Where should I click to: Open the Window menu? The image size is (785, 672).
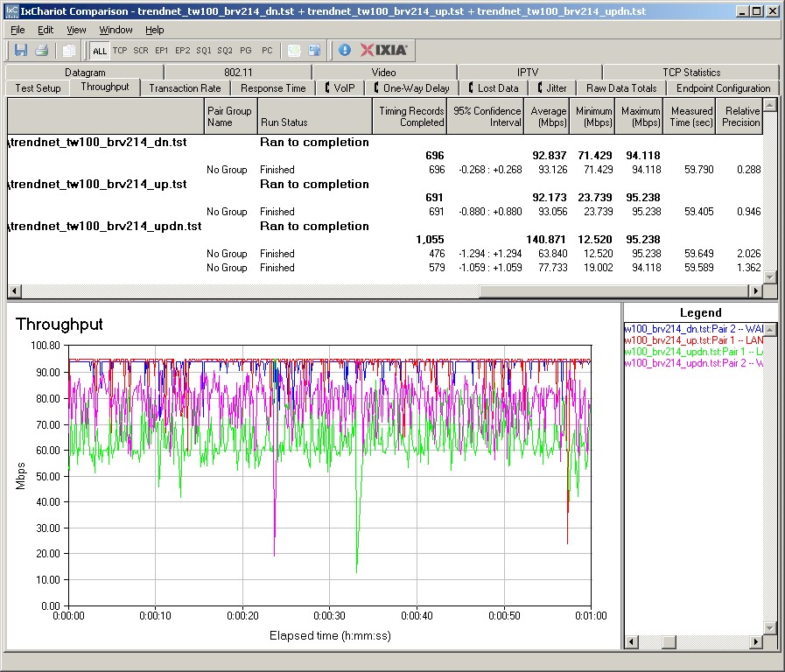116,30
